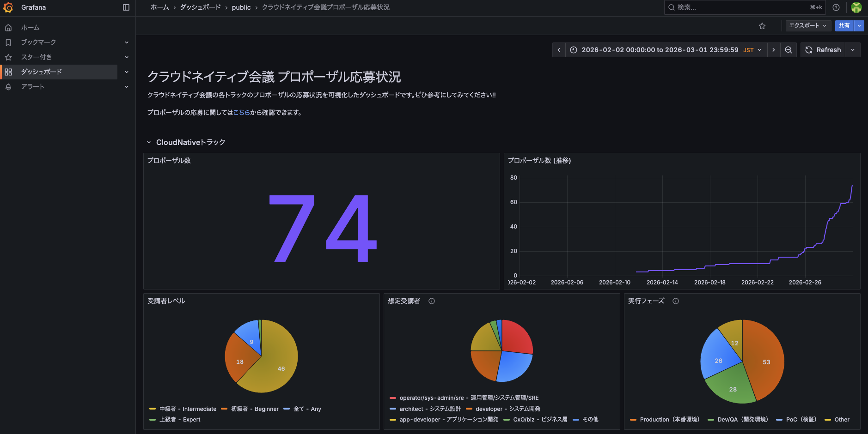Open refresh interval dropdown arrow
The image size is (868, 434).
pos(853,50)
